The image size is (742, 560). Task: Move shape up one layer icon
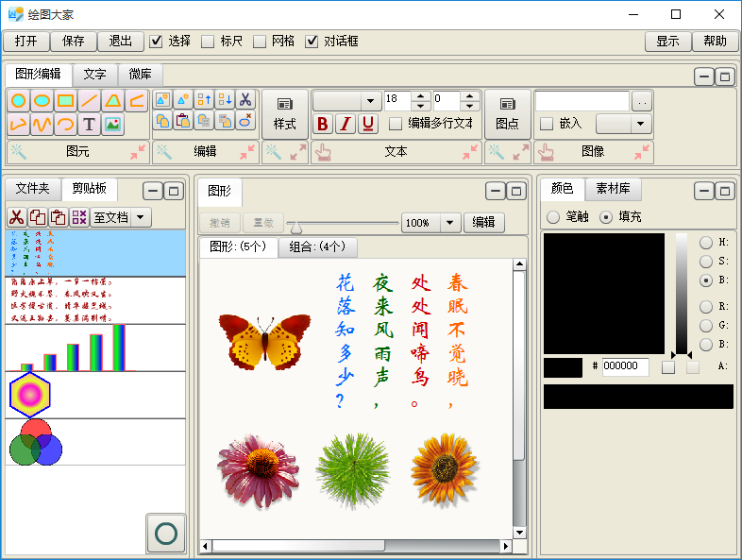point(204,99)
